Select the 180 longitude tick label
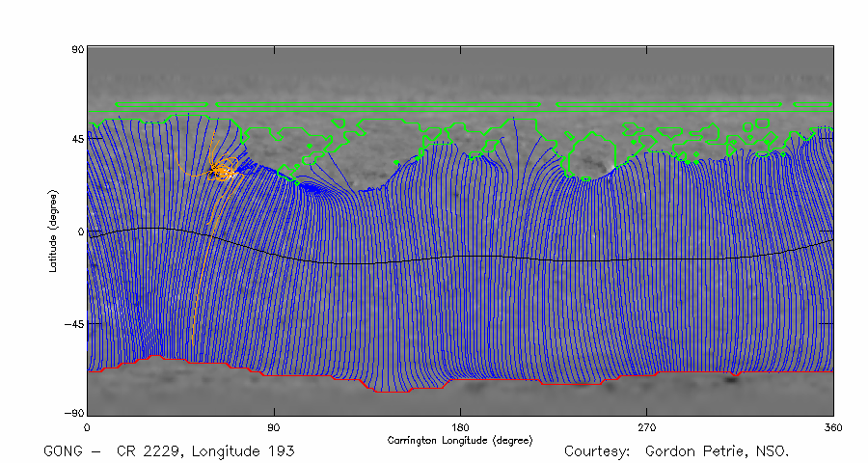 tap(460, 425)
